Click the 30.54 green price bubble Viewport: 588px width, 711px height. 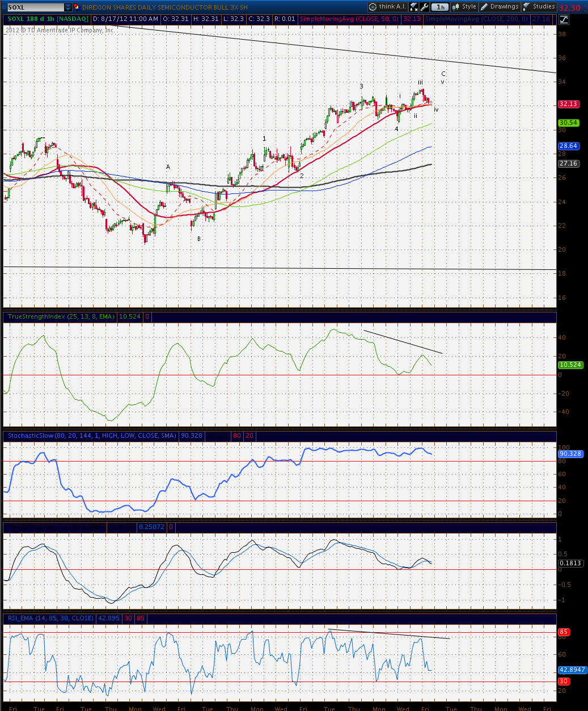coord(568,122)
